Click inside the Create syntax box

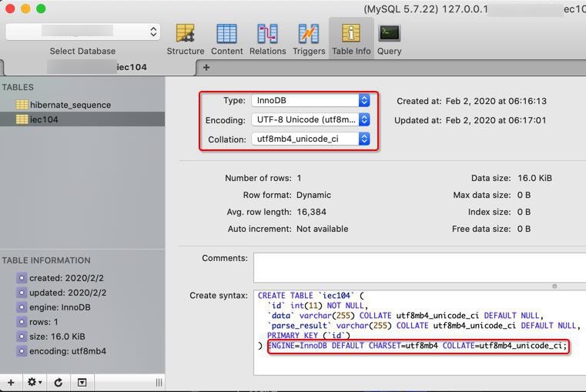tap(420, 333)
